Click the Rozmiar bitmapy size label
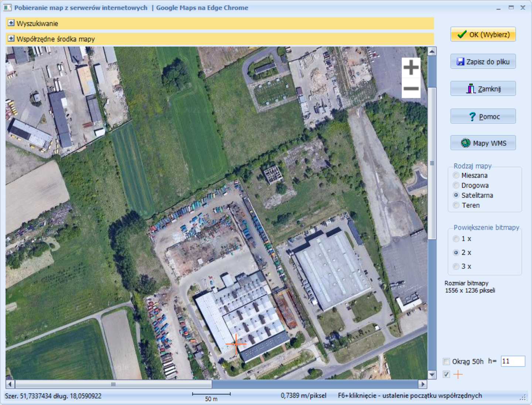 coord(470,286)
